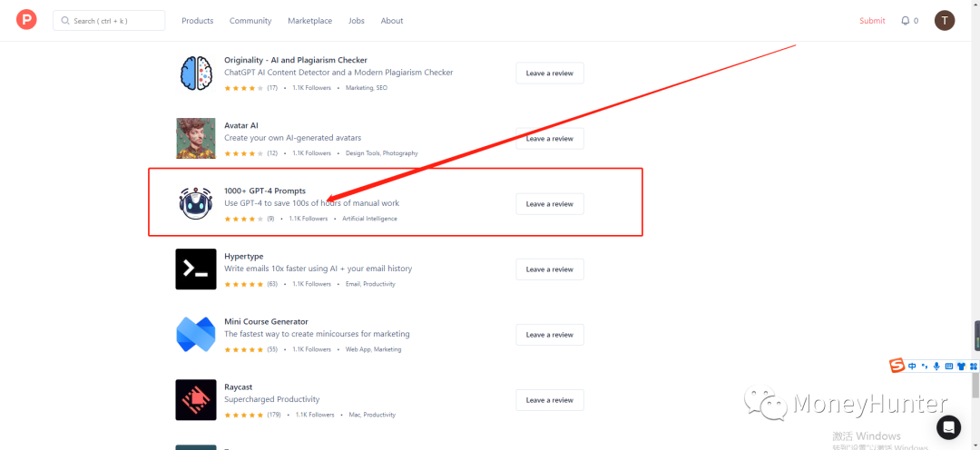Open the Hypertype title link
This screenshot has height=450, width=980.
click(244, 256)
